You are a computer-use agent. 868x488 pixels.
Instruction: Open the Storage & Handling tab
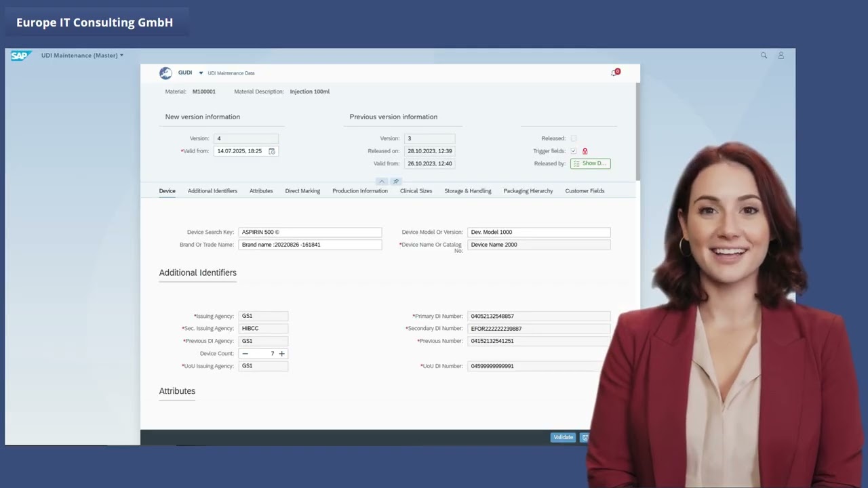point(468,191)
